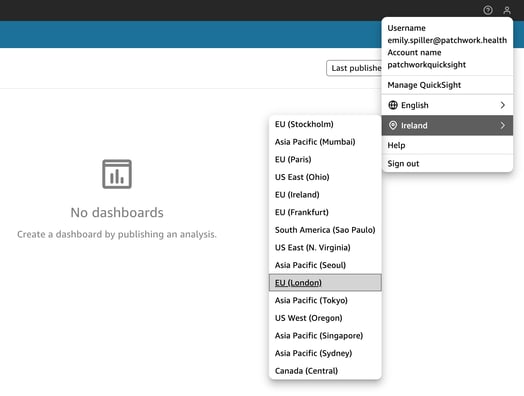
Task: Choose US East (N. Virginia) region
Action: click(325, 248)
